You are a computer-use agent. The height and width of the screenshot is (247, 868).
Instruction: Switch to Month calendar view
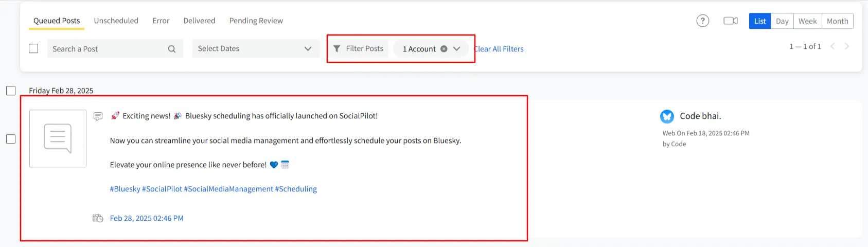coord(837,21)
